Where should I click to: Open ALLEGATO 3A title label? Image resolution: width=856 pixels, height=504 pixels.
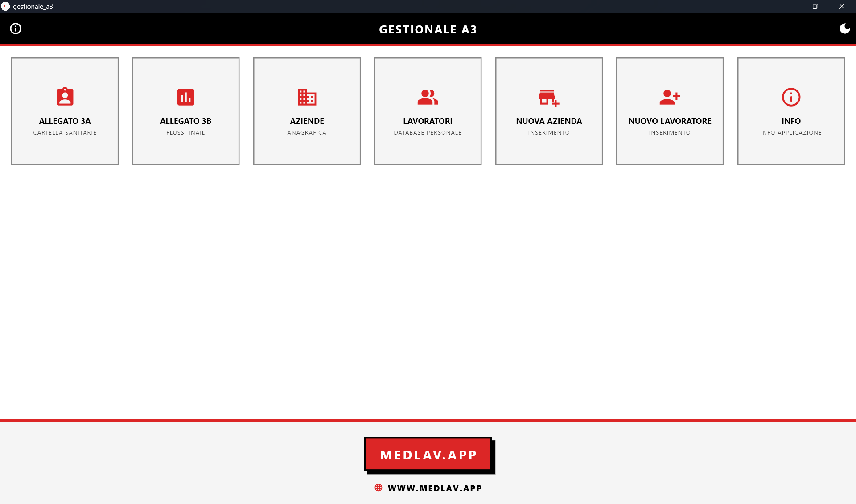click(65, 121)
